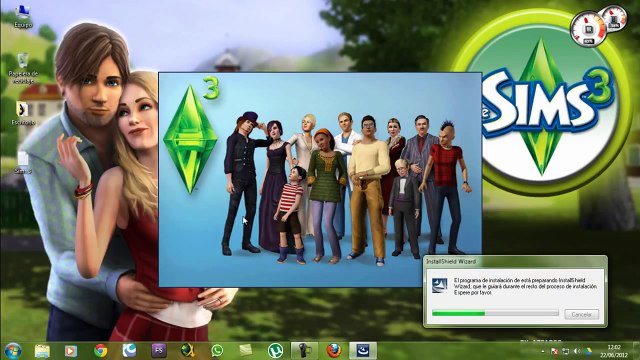
Task: Open the network tray icon
Action: (566, 351)
